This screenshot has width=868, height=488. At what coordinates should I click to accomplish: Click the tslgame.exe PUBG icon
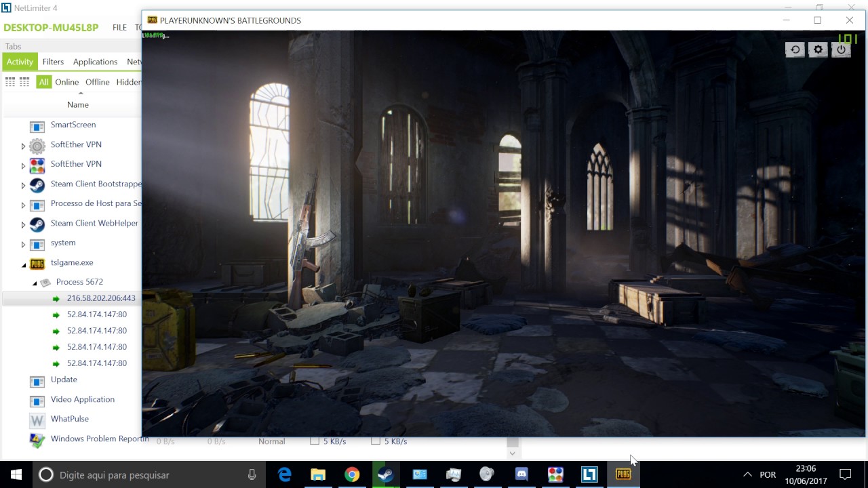tap(37, 264)
